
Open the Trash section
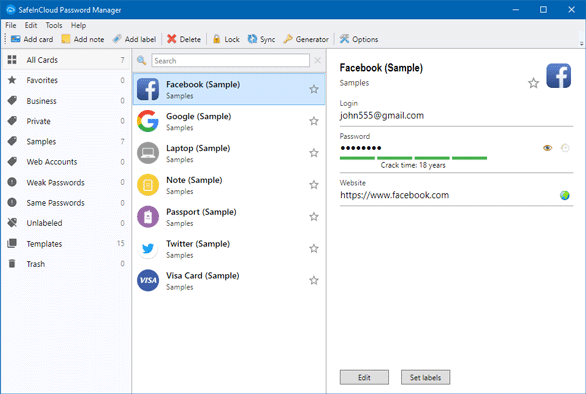click(x=66, y=264)
